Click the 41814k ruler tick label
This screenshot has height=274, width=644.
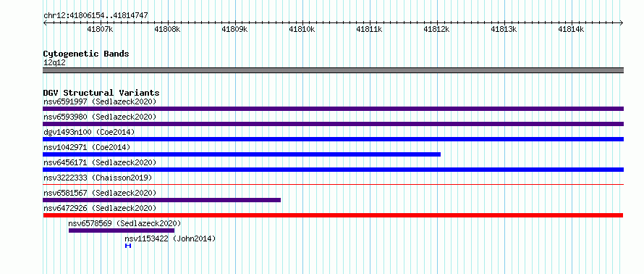[x=571, y=29]
